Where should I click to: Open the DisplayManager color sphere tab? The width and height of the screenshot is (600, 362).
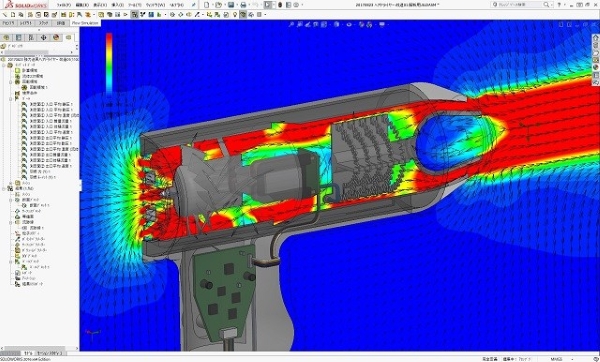click(56, 38)
